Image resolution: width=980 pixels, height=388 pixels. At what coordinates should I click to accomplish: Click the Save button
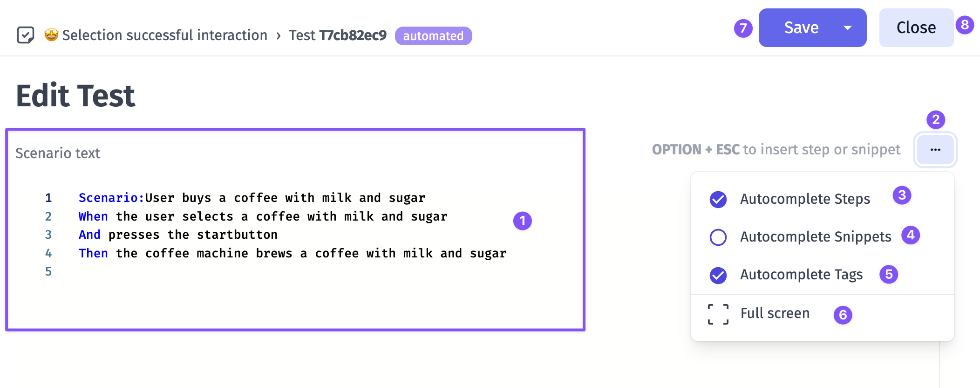pyautogui.click(x=801, y=28)
